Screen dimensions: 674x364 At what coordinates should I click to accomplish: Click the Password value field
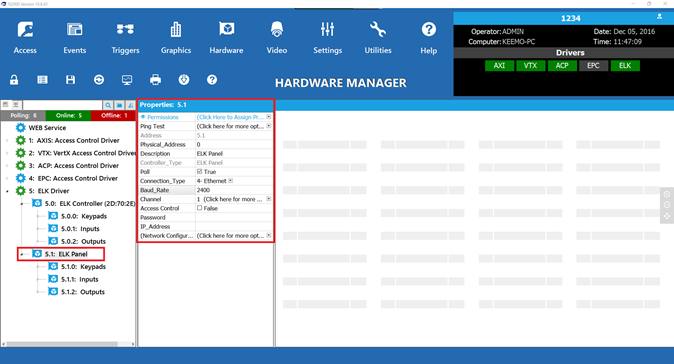tap(234, 217)
